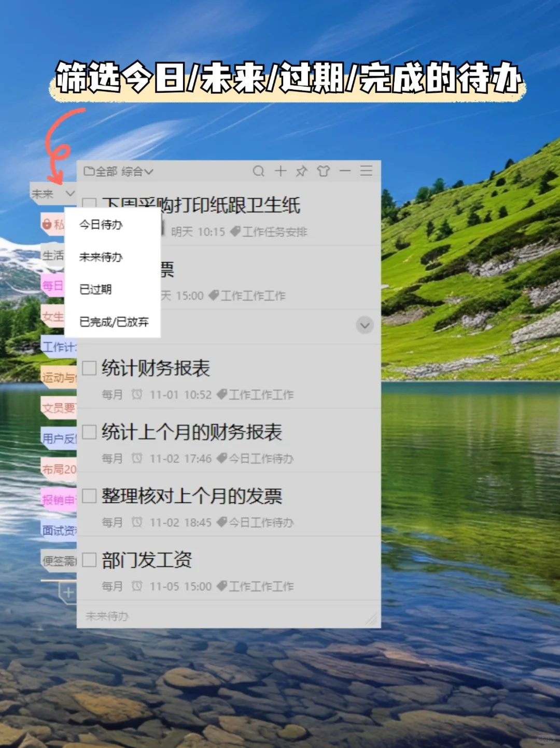
Task: Open search with the magnifier icon
Action: point(259,171)
